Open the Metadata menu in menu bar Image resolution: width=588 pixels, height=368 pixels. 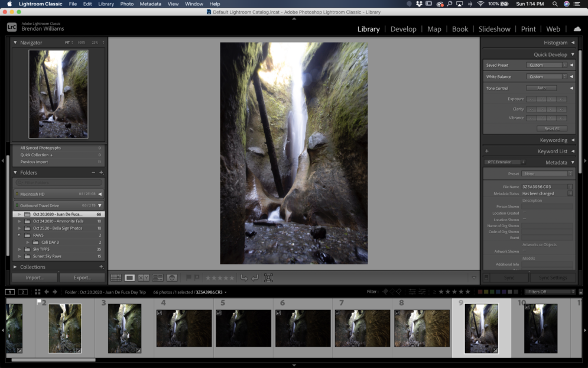tap(150, 4)
